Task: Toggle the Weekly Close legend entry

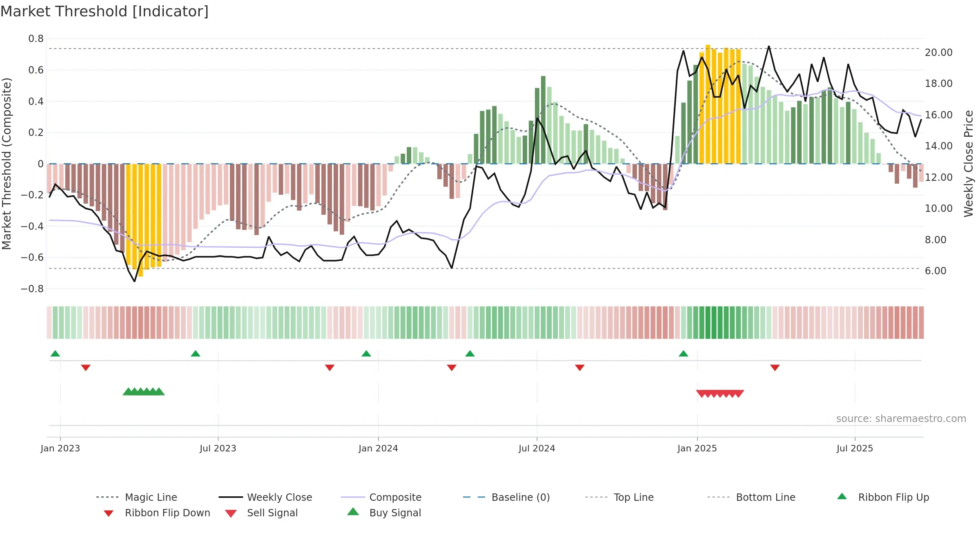Action: click(x=265, y=497)
